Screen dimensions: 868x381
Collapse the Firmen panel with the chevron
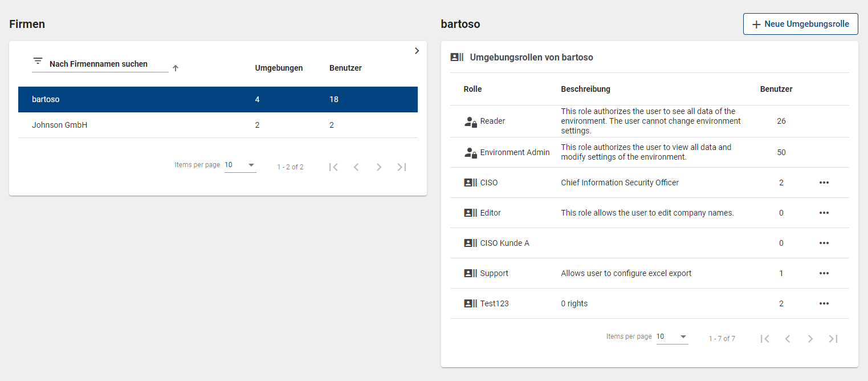(417, 51)
